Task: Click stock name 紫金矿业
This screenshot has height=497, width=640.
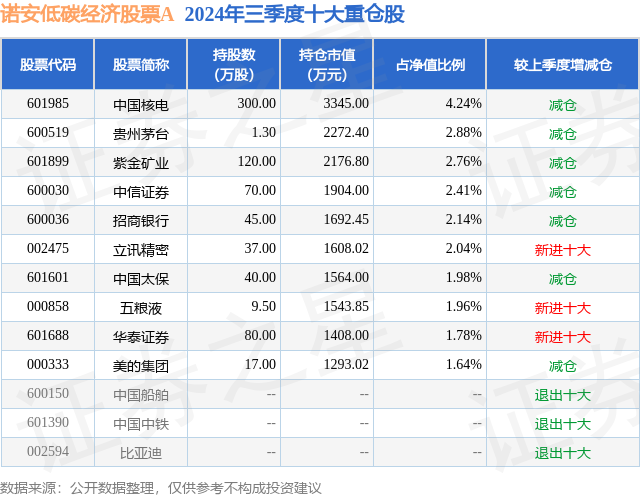Action: (x=141, y=162)
